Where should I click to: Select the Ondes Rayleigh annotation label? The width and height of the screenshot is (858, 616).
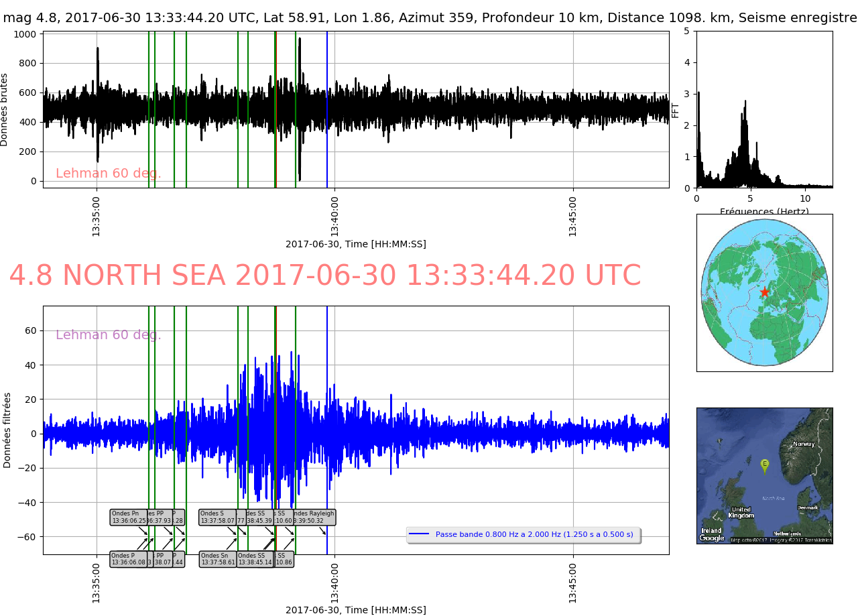[x=315, y=517]
